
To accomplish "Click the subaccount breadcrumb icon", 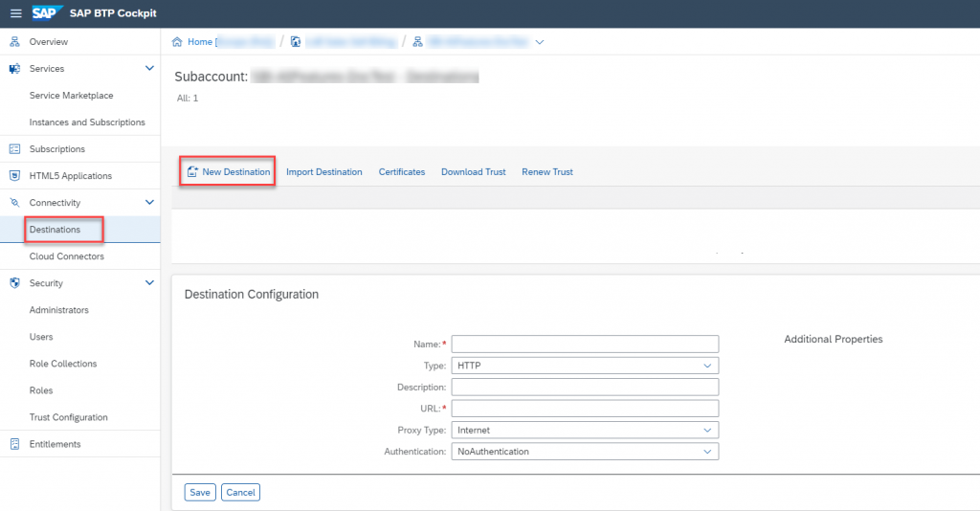I will coord(417,42).
